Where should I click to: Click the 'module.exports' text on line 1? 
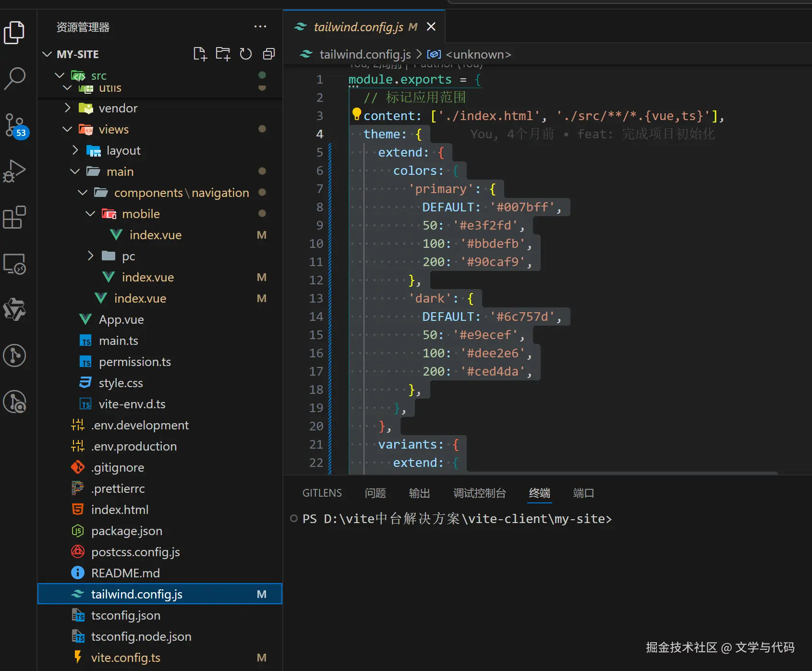click(400, 79)
